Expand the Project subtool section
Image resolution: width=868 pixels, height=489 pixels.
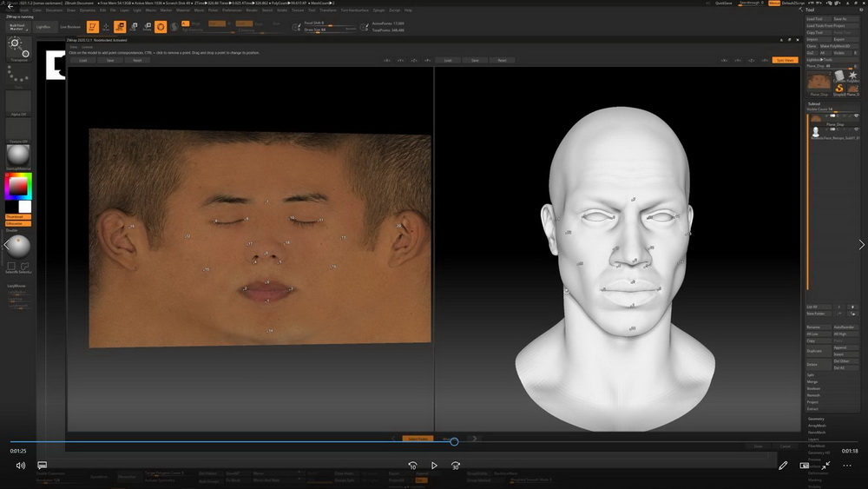tap(812, 402)
